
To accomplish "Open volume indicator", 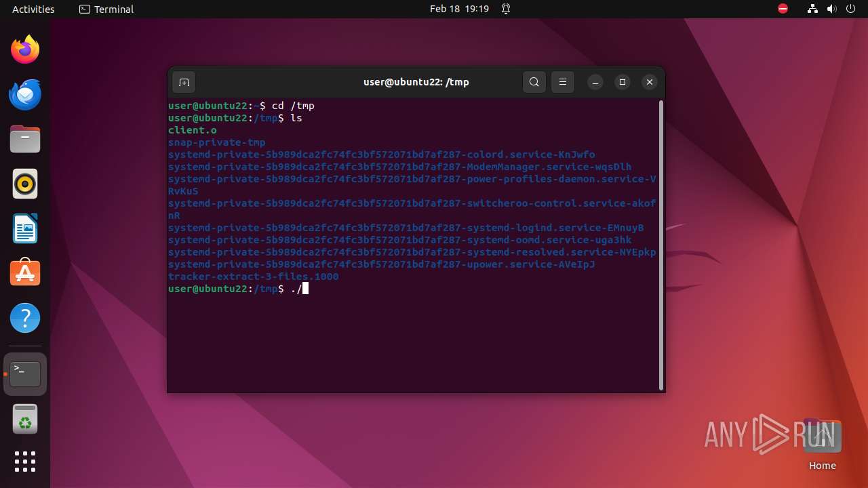I will click(832, 9).
